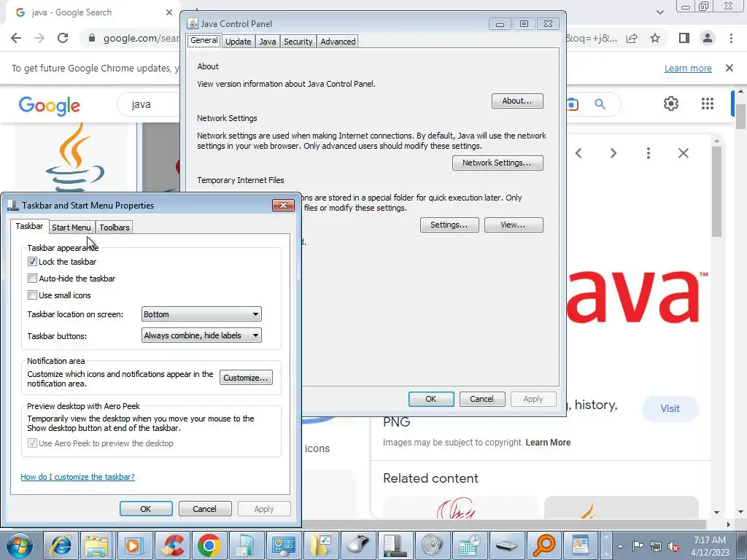Open the orange magnifier search taskbar icon

[543, 545]
